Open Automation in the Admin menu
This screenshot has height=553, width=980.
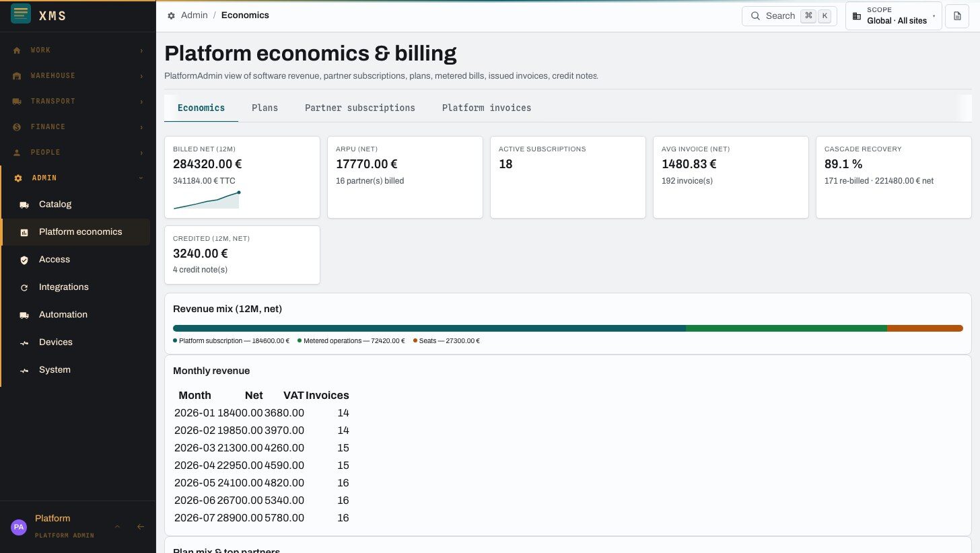[76, 315]
